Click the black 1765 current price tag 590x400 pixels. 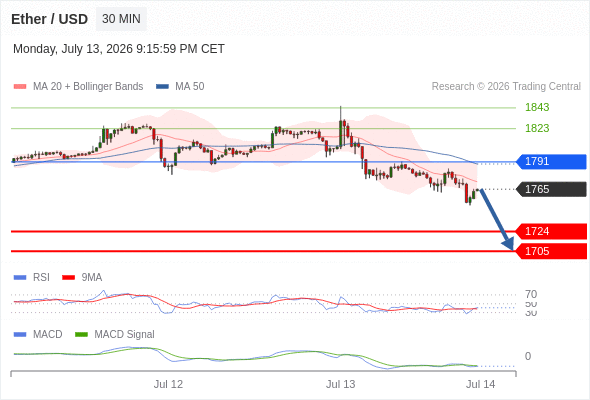(551, 189)
